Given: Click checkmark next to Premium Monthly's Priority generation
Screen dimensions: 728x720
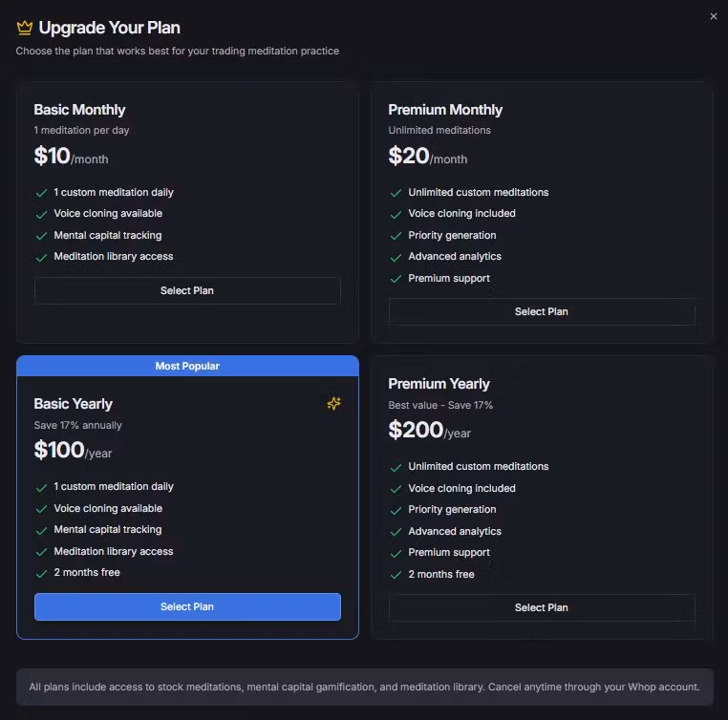Looking at the screenshot, I should [396, 236].
